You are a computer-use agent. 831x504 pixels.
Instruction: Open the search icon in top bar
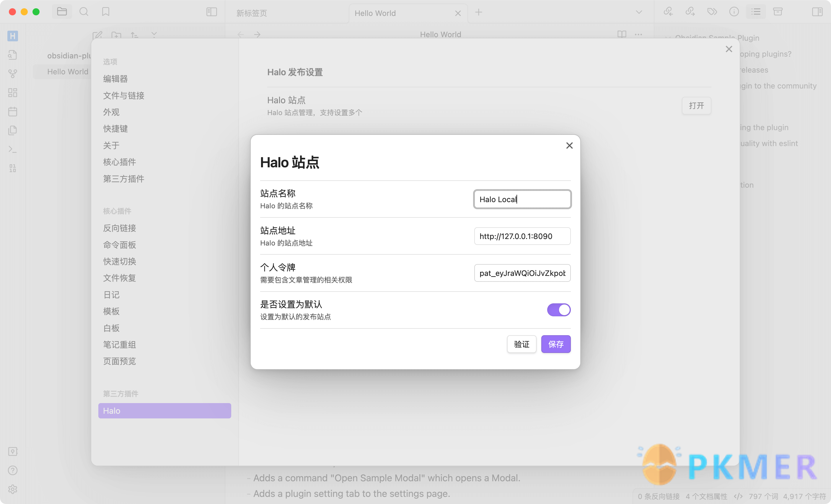[84, 12]
